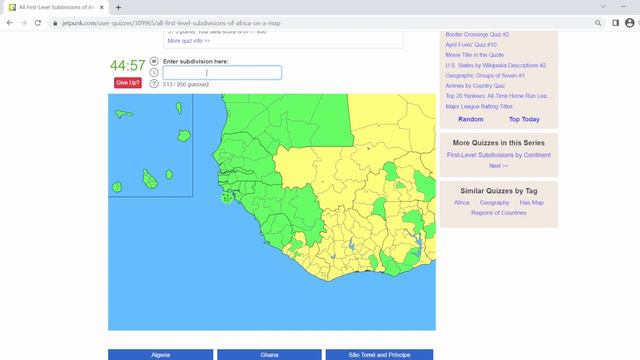Image resolution: width=640 pixels, height=360 pixels.
Task: Click the Random link
Action: click(471, 119)
